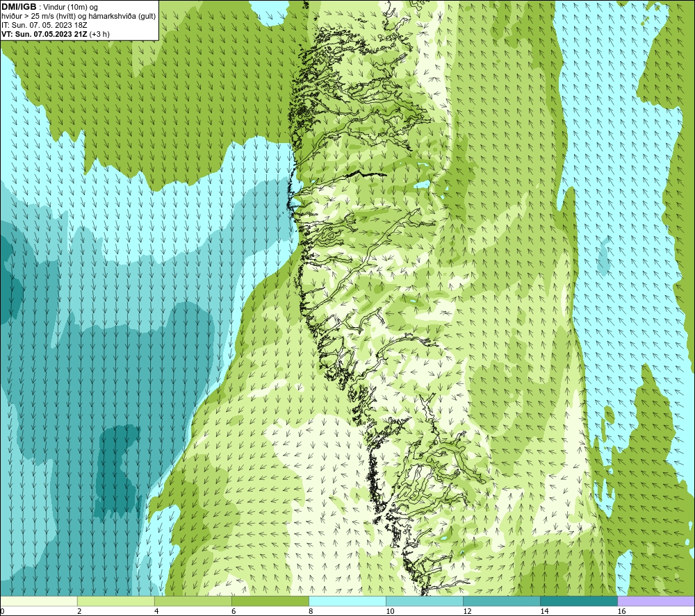This screenshot has height=616, width=695.
Task: Click the legend scale value '6'
Action: [234, 611]
